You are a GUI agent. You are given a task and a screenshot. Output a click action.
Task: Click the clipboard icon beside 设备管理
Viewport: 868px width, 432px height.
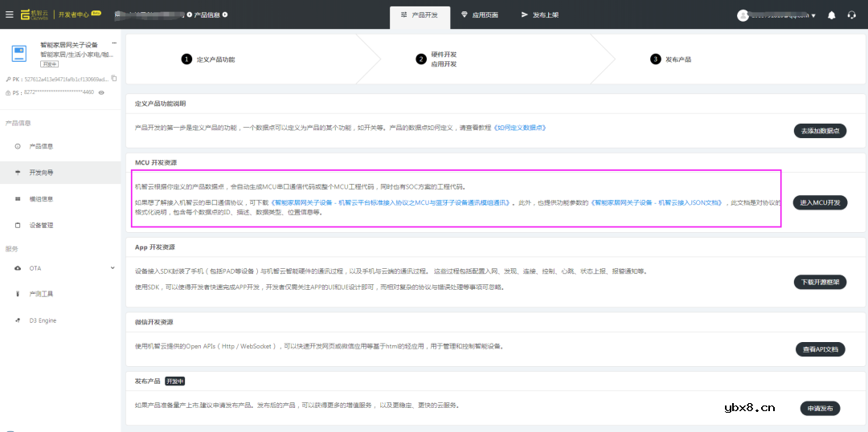18,225
